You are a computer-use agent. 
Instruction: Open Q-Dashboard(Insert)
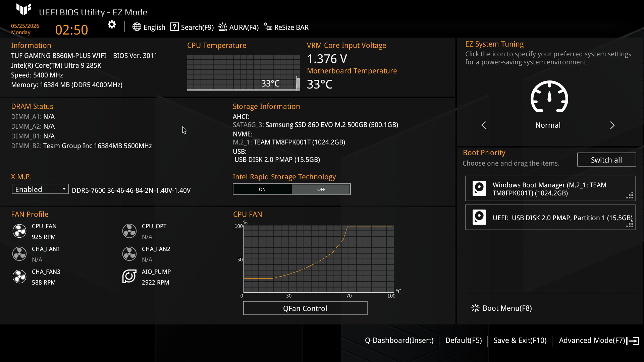point(399,341)
